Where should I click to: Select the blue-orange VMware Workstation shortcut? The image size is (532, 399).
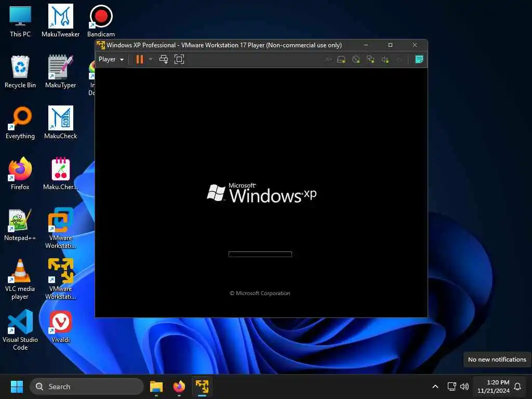coord(60,228)
